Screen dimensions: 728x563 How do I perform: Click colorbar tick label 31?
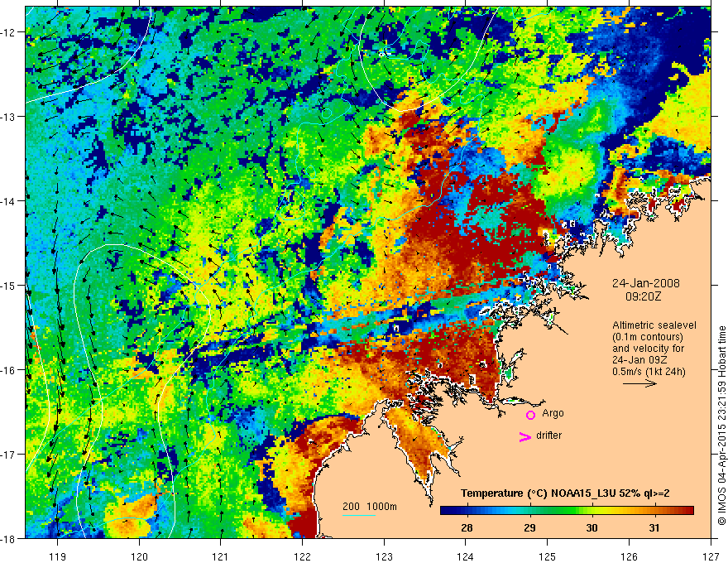[x=654, y=527]
